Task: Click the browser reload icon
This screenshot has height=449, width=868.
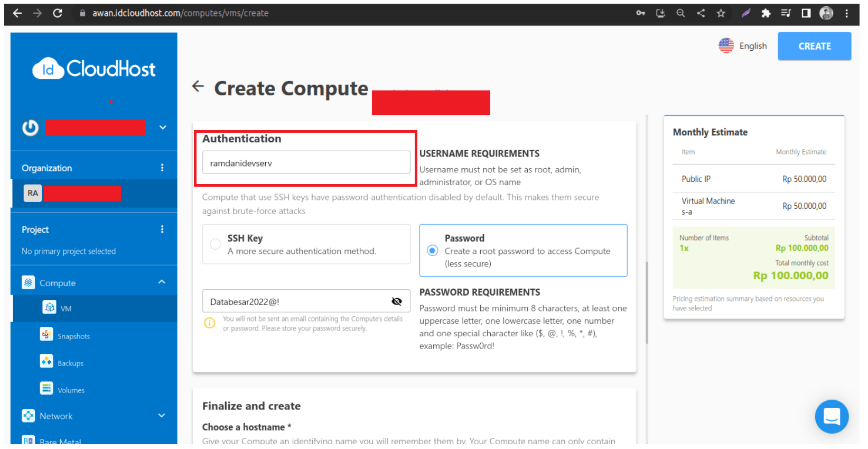Action: (x=58, y=13)
